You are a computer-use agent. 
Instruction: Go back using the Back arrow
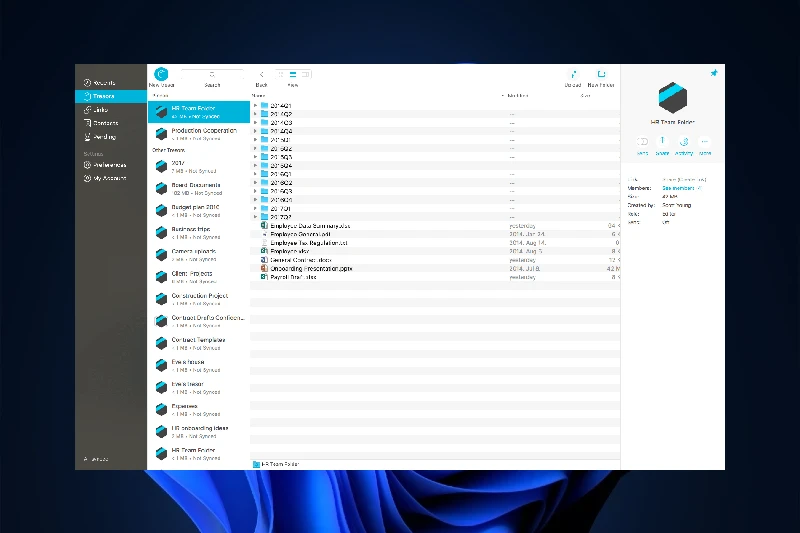coord(261,74)
